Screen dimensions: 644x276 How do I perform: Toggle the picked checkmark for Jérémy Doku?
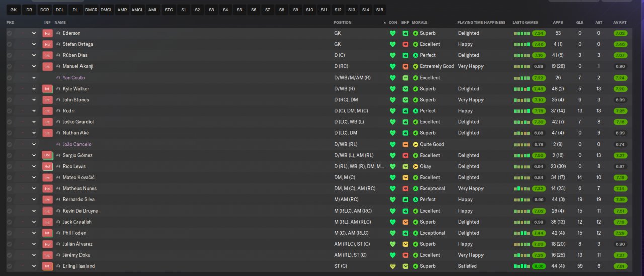click(9, 255)
